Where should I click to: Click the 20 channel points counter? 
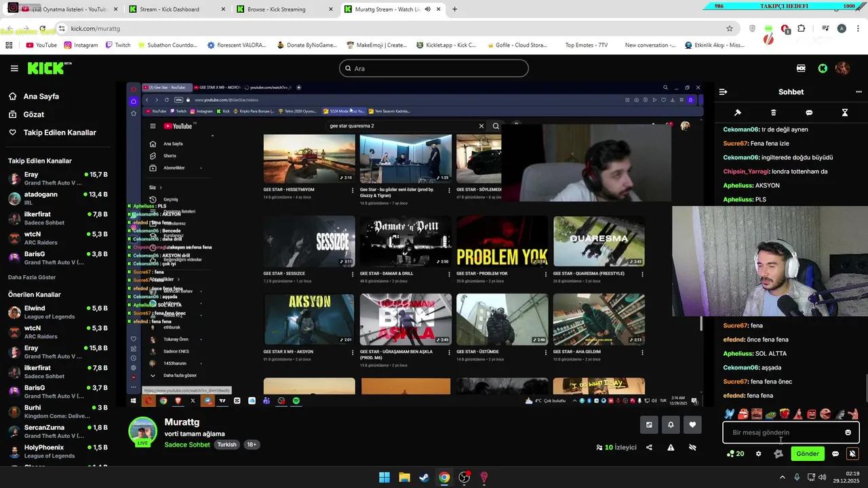(735, 454)
